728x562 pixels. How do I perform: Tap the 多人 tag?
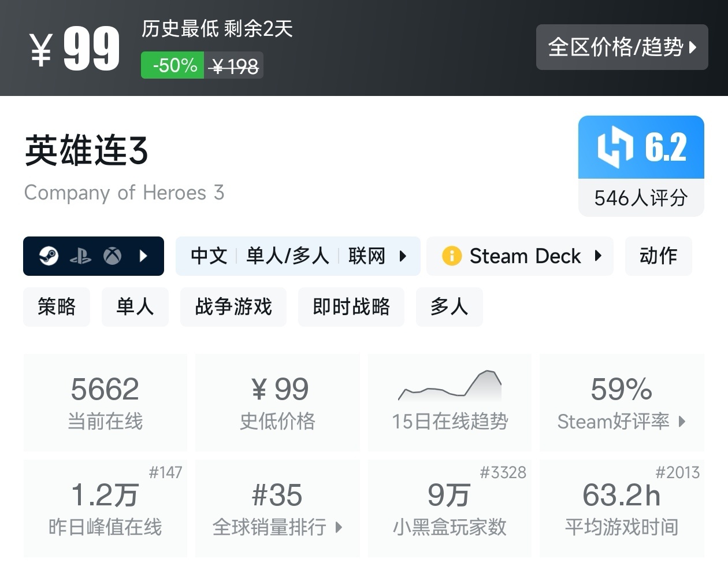449,306
